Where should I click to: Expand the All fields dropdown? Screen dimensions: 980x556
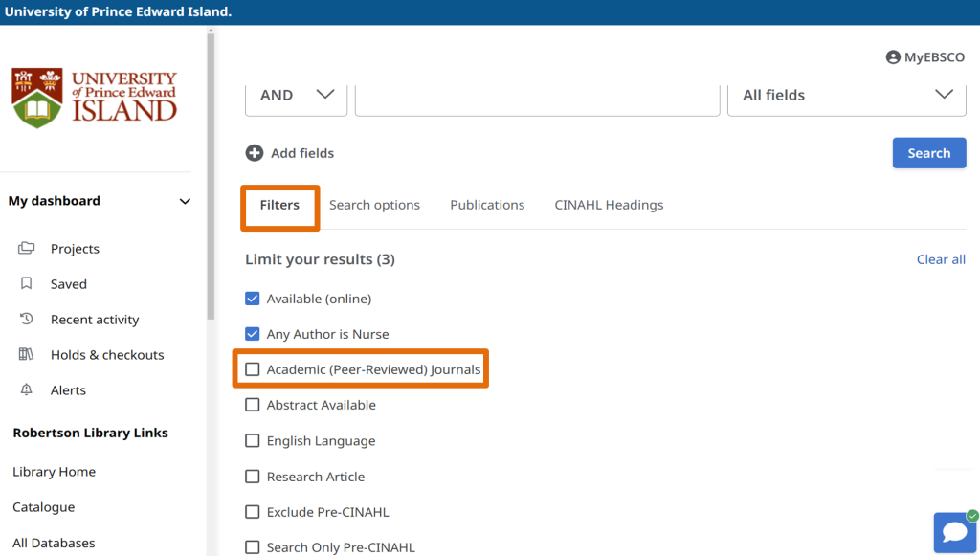pyautogui.click(x=846, y=96)
